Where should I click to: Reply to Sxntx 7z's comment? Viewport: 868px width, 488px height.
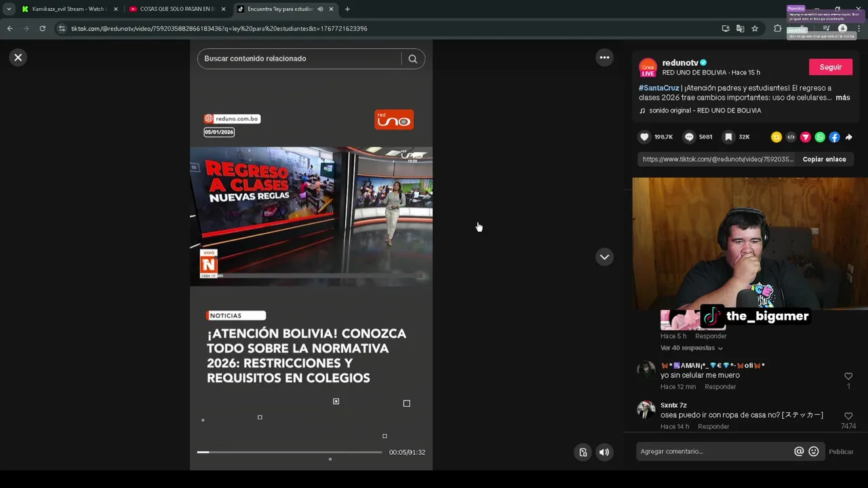[x=713, y=426]
